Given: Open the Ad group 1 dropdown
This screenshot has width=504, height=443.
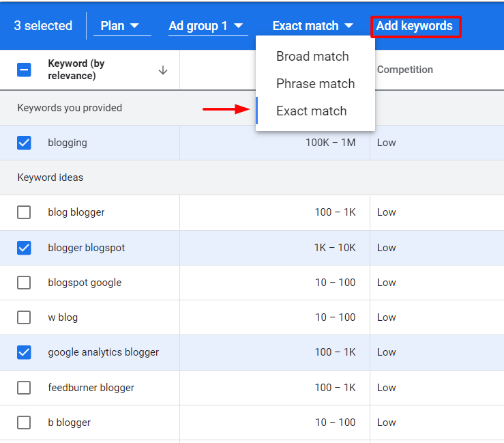Looking at the screenshot, I should (208, 26).
